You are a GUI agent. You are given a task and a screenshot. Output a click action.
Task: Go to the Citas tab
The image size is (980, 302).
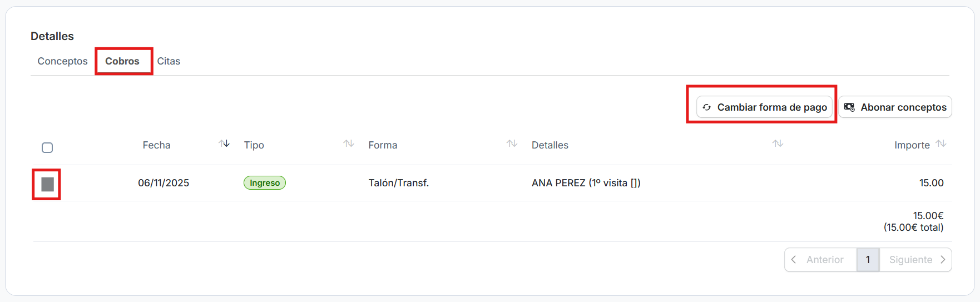click(x=169, y=61)
